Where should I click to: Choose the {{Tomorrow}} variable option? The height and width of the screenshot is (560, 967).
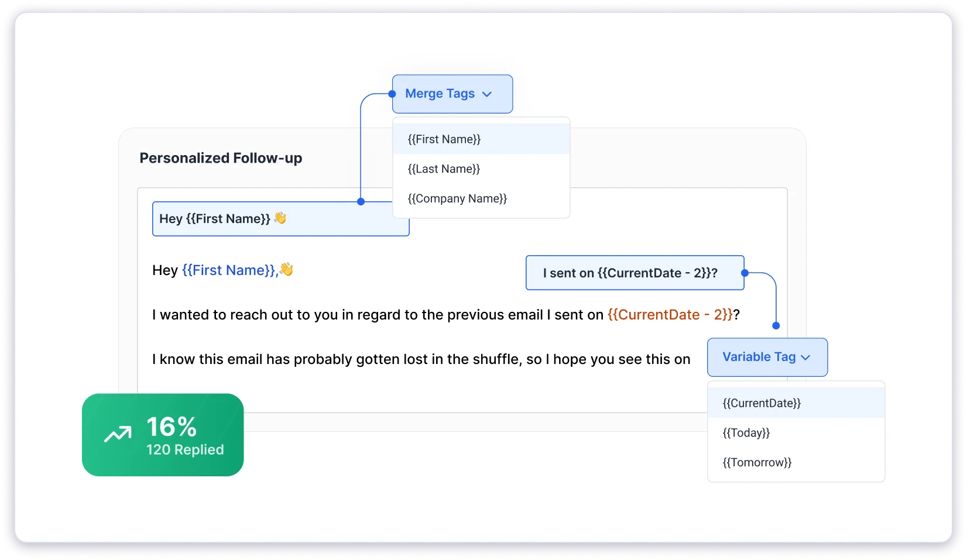coord(796,463)
